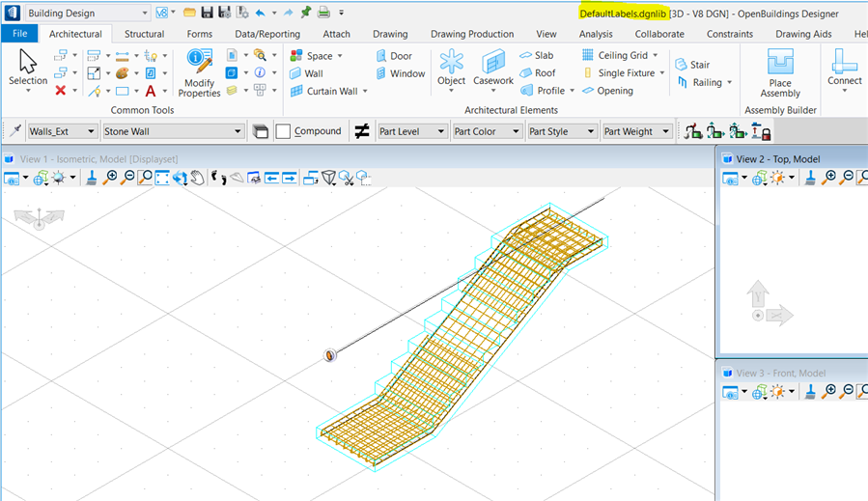Open the Part Color dropdown
The height and width of the screenshot is (501, 868).
(x=515, y=131)
